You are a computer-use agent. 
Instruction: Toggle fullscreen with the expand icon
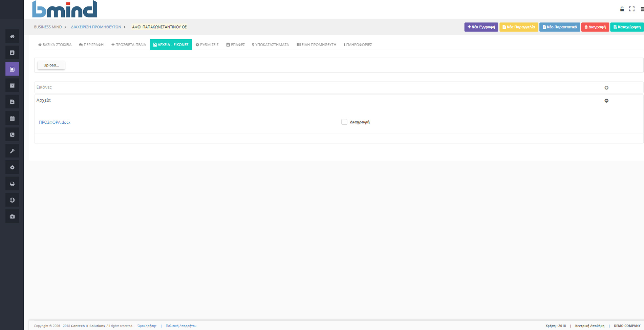(632, 9)
